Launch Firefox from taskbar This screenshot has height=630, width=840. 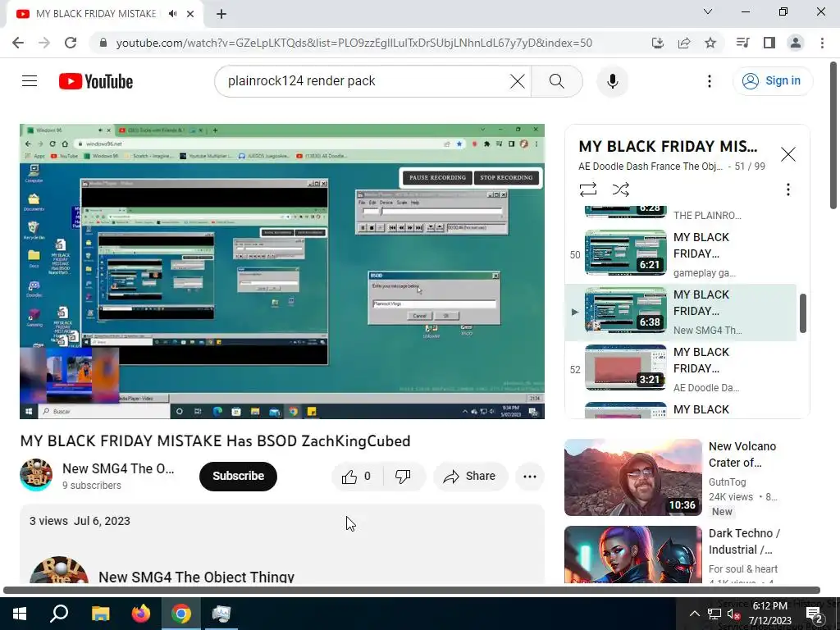pos(141,614)
